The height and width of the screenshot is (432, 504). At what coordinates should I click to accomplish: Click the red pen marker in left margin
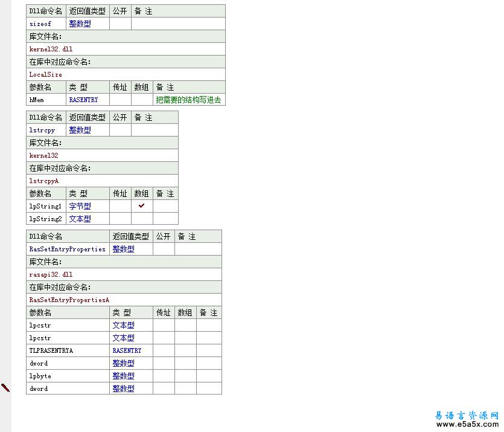5,388
